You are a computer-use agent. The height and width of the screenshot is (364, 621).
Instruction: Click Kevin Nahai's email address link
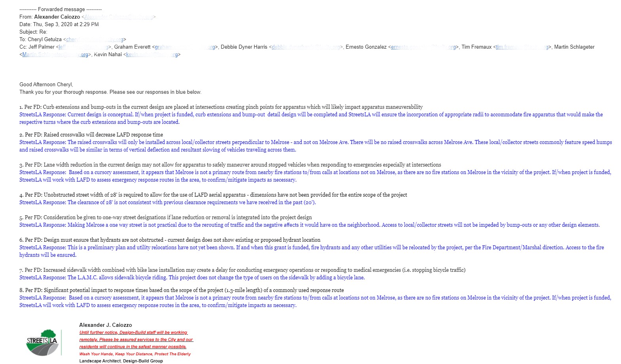tap(152, 55)
